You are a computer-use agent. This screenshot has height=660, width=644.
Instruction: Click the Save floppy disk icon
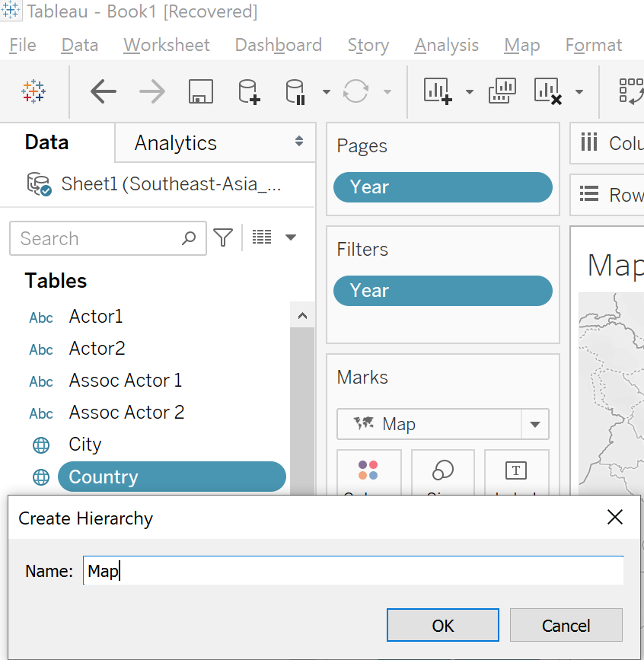200,92
